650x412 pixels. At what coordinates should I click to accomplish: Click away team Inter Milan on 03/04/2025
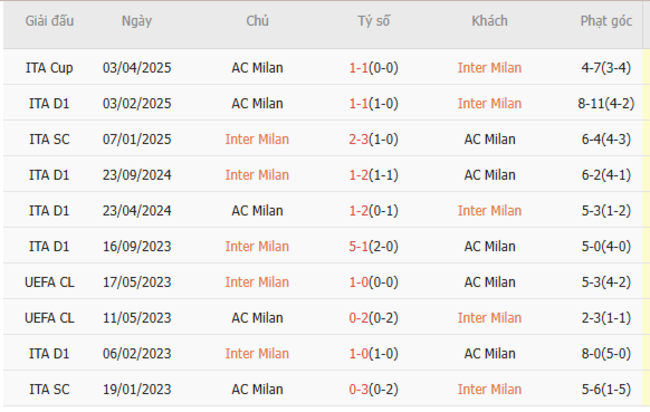coord(489,68)
